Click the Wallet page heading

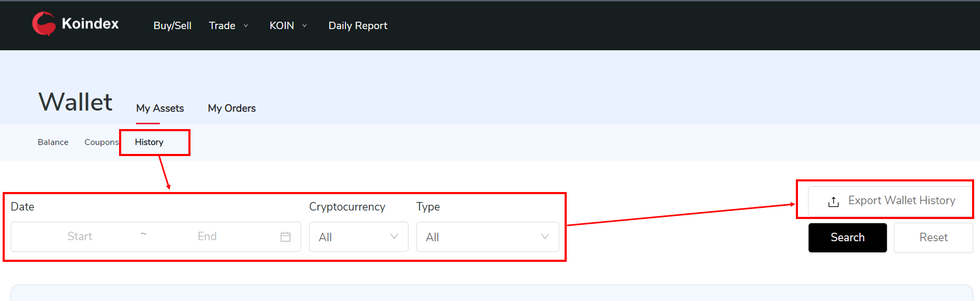(x=75, y=102)
